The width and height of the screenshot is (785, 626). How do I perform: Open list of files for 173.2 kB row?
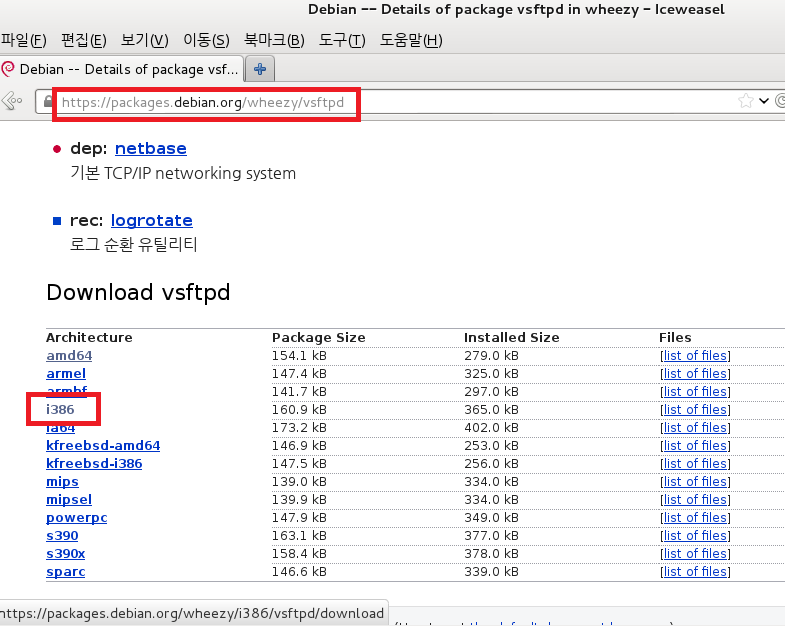point(695,428)
